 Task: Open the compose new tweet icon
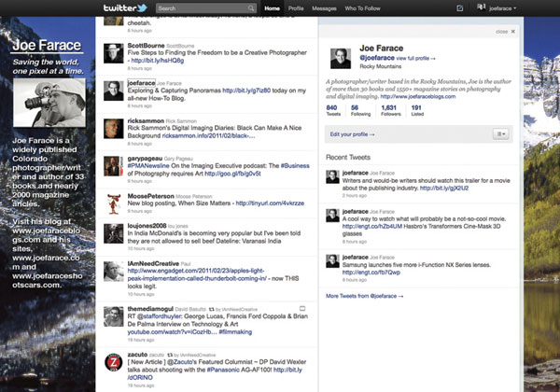459,8
